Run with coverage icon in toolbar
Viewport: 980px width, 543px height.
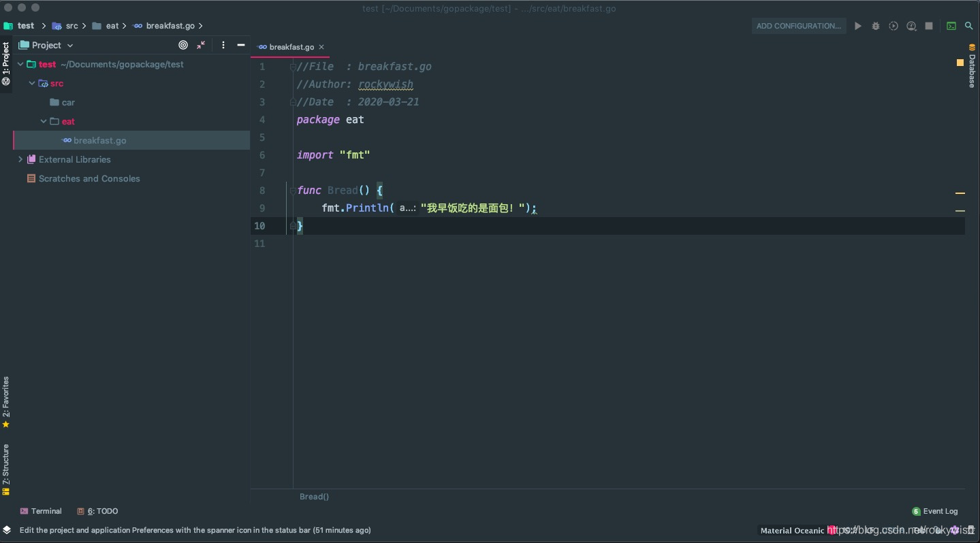[894, 26]
